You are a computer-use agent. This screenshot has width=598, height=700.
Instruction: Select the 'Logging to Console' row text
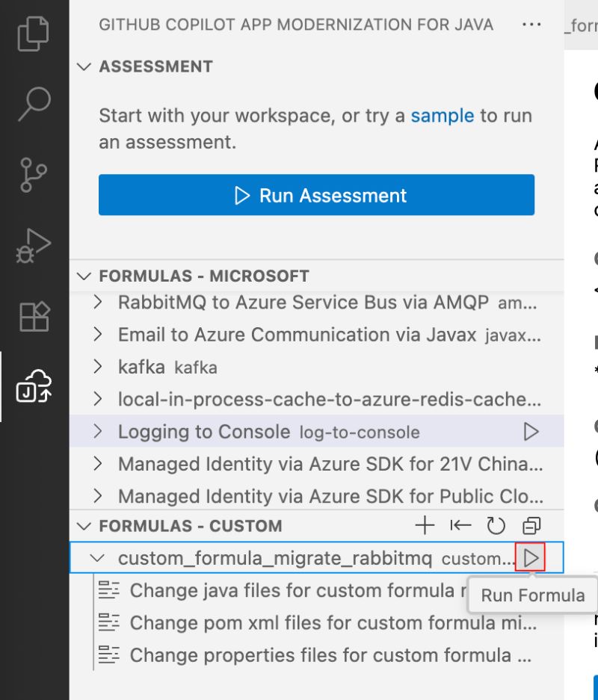point(204,432)
